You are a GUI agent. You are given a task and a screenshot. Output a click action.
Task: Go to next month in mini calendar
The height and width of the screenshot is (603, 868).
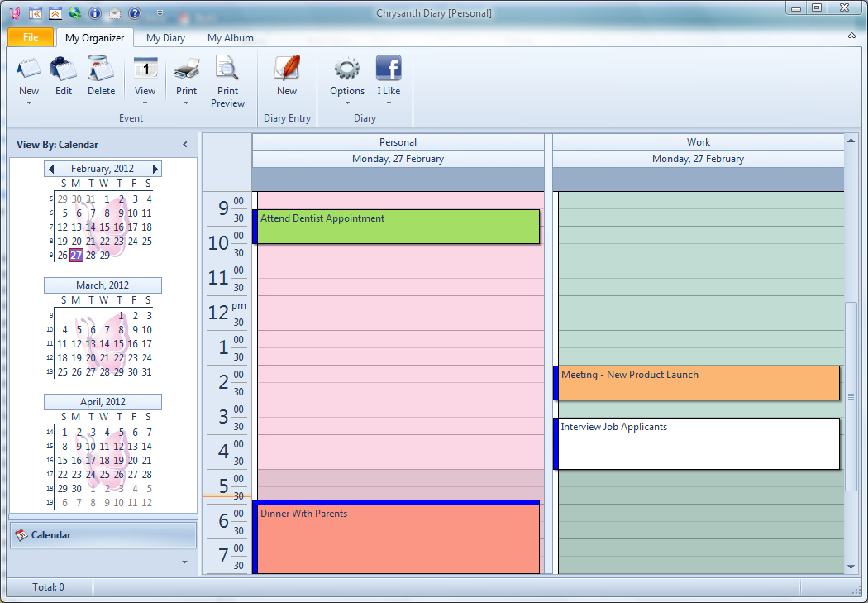pyautogui.click(x=155, y=169)
